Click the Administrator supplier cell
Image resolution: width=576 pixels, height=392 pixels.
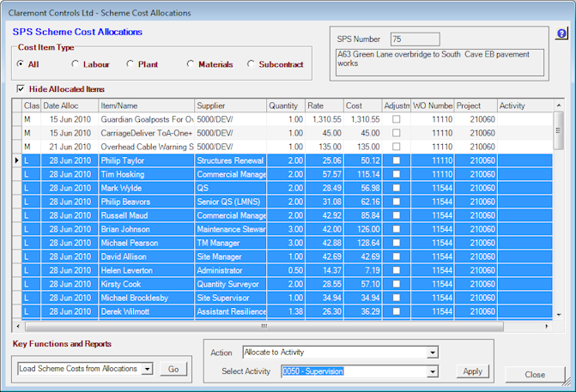pyautogui.click(x=231, y=270)
